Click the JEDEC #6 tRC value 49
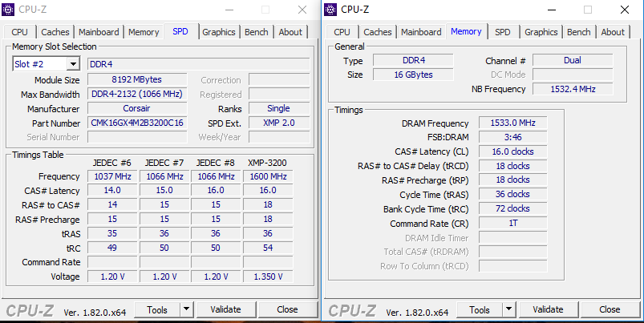644x323 pixels. (112, 248)
